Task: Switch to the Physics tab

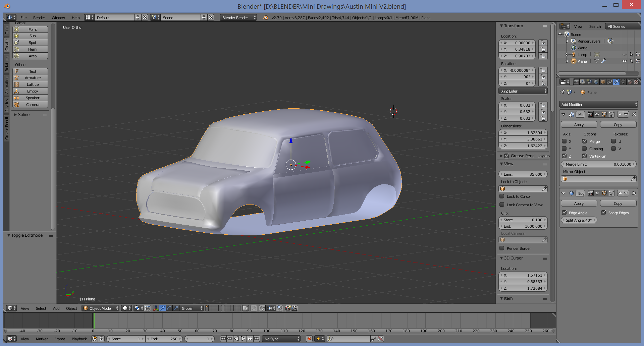Action: [7, 105]
